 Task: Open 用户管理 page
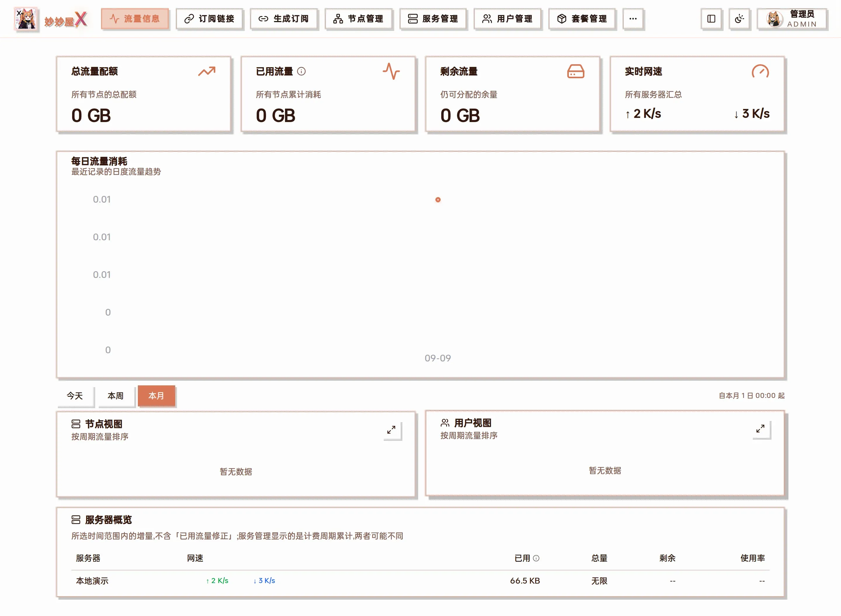click(x=508, y=19)
